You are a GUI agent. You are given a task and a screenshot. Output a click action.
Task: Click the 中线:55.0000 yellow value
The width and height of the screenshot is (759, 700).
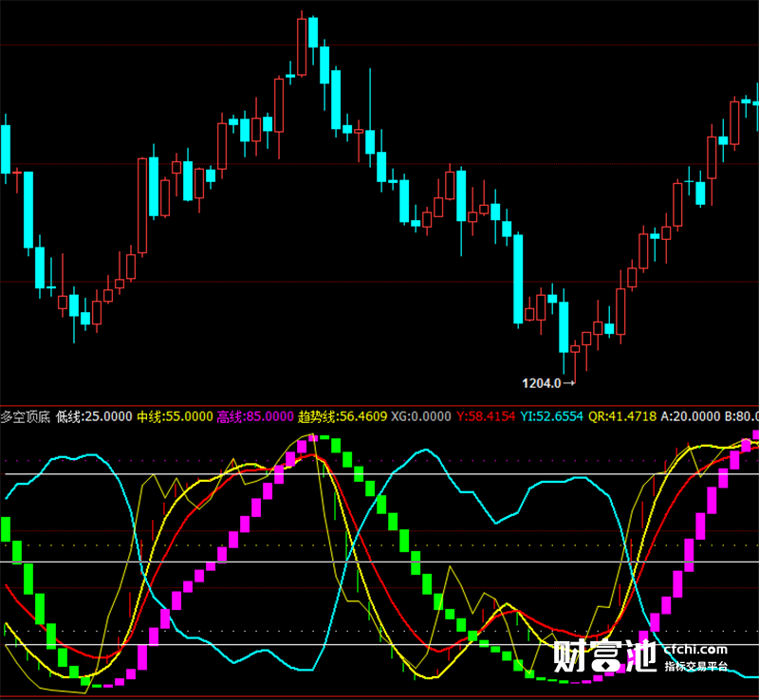pos(175,416)
